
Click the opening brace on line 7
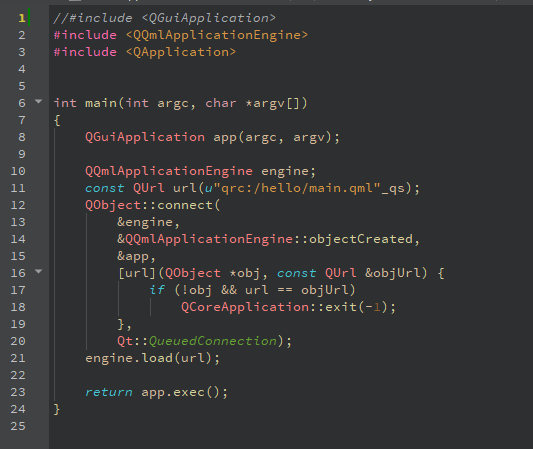click(x=57, y=120)
